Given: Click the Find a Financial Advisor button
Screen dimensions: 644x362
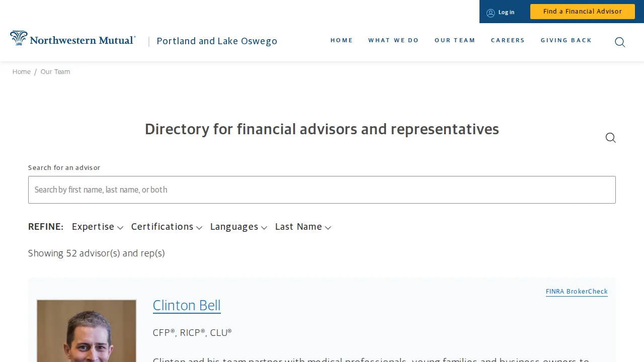Looking at the screenshot, I should [583, 12].
